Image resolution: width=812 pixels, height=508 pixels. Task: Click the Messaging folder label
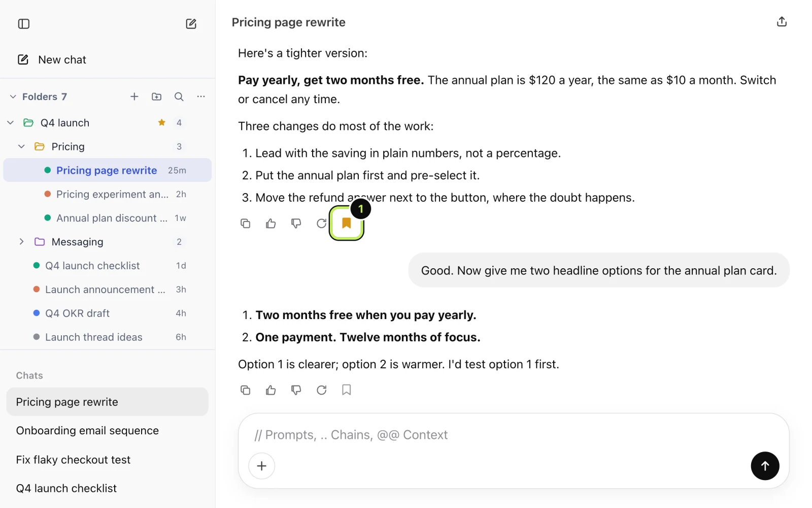tap(78, 242)
